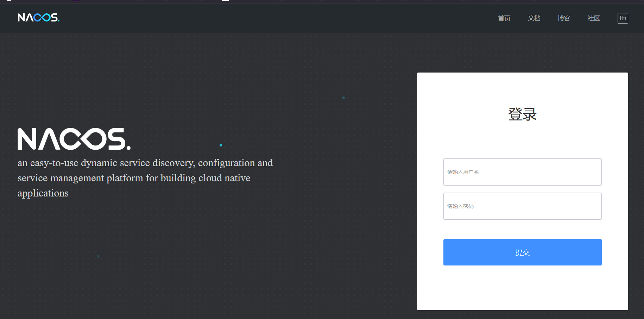Screen dimensions: 644x319
Task: Click the blue 提交 submit button
Action: point(523,252)
